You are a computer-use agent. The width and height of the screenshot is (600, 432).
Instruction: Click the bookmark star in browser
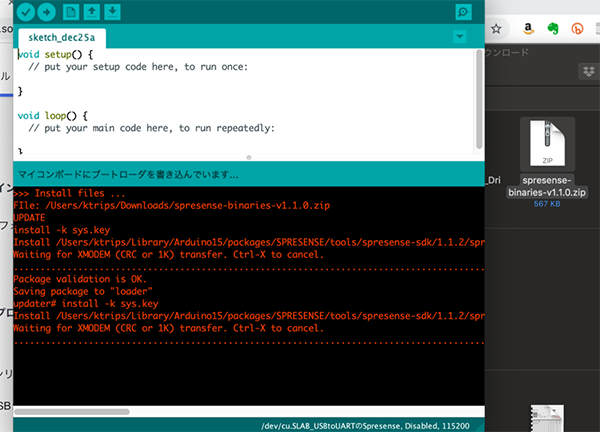(496, 29)
